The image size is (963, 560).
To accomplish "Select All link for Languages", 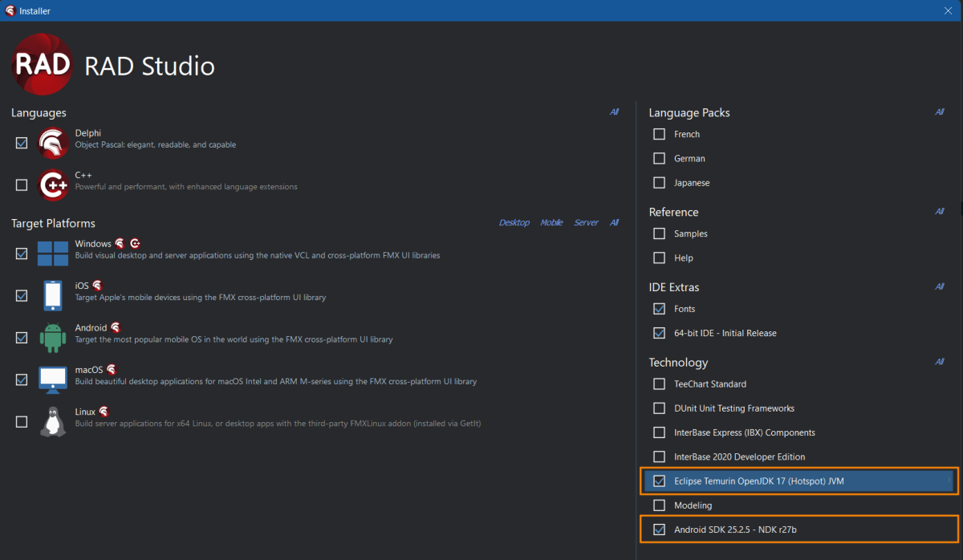I will pyautogui.click(x=614, y=112).
